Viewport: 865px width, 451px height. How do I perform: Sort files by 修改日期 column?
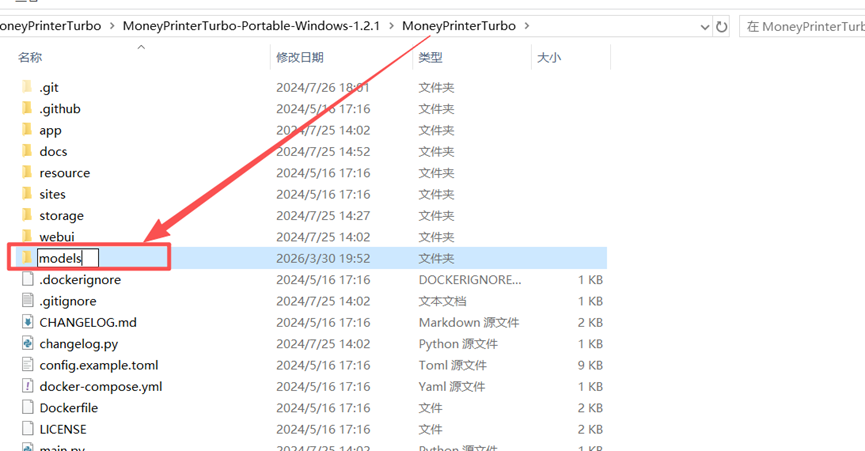[x=300, y=57]
